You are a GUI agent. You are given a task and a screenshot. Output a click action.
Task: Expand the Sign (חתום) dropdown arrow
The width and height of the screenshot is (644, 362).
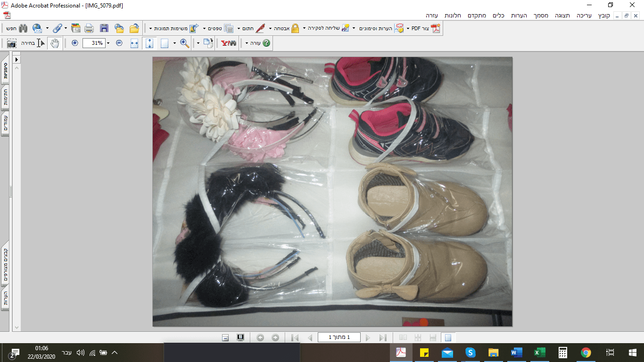[239, 29]
